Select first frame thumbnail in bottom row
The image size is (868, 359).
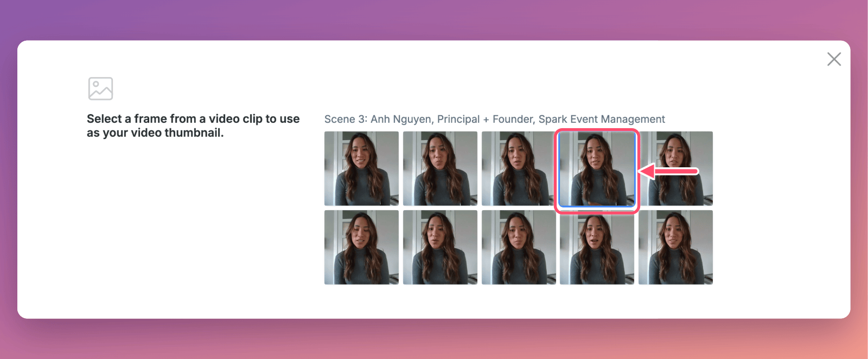coord(361,247)
